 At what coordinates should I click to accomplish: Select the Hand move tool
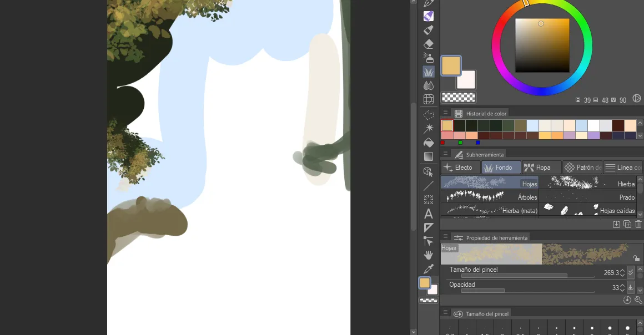pos(429,255)
